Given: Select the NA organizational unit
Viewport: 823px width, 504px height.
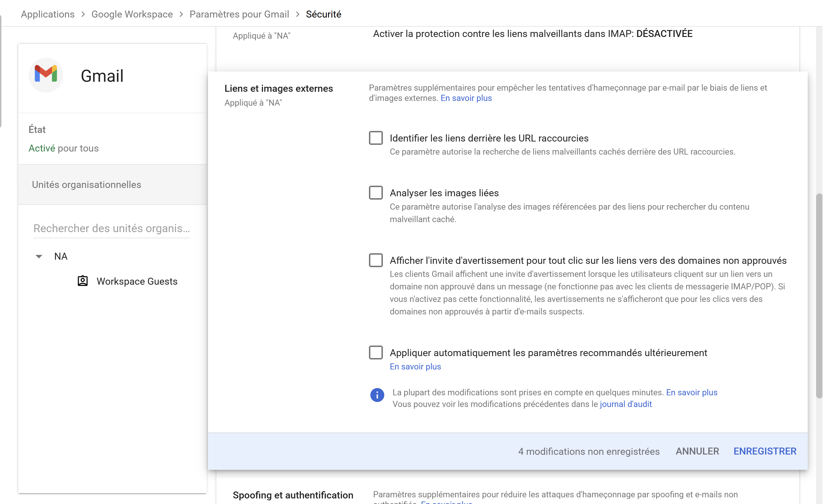Looking at the screenshot, I should (x=61, y=257).
